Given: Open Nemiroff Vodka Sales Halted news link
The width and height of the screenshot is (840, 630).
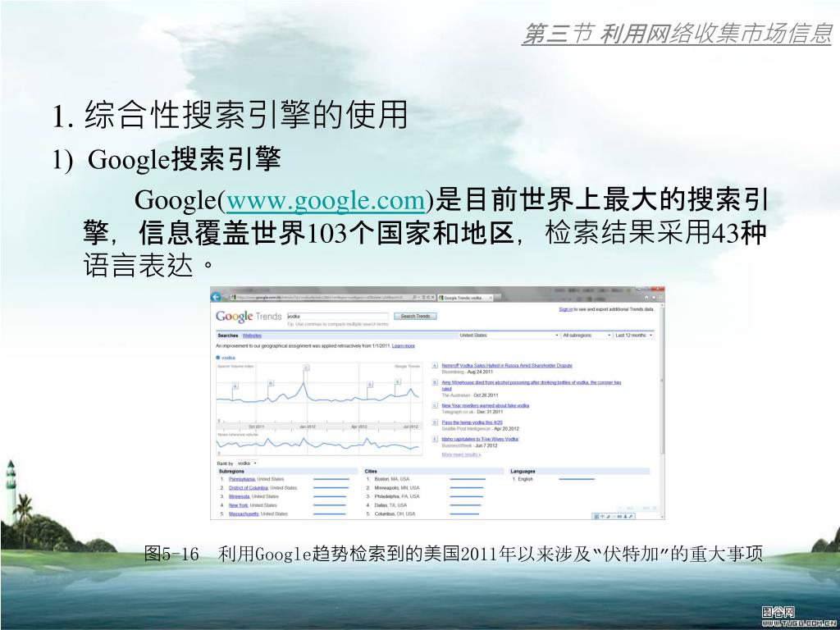Looking at the screenshot, I should [x=507, y=365].
